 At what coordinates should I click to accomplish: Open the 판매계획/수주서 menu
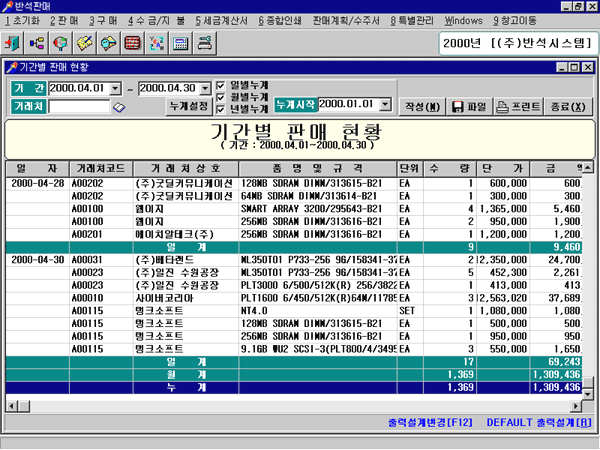click(x=346, y=21)
